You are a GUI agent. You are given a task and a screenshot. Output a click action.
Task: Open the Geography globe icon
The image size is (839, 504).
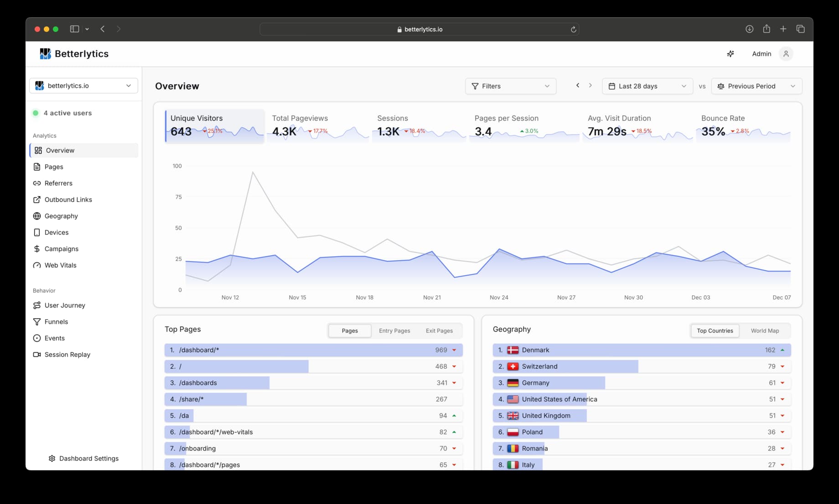click(x=37, y=216)
